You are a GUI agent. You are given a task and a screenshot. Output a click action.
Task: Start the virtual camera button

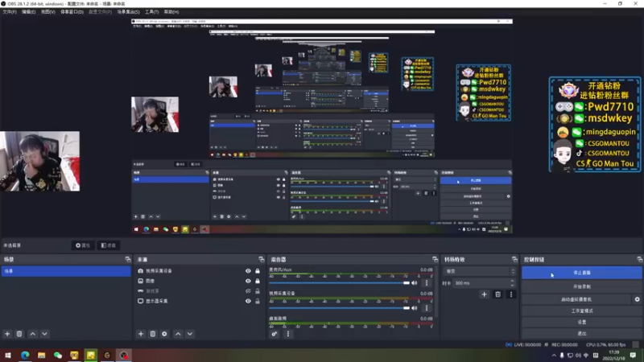click(x=576, y=299)
